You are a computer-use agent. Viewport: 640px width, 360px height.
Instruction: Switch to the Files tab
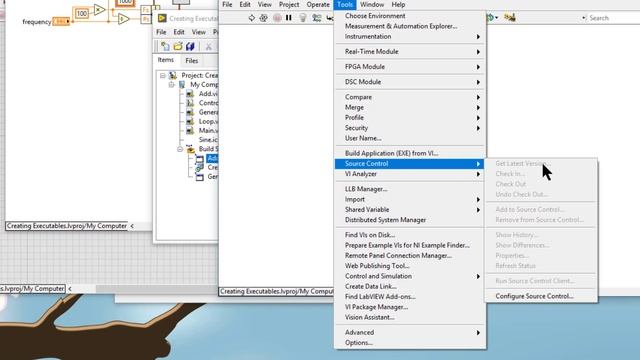[x=191, y=60]
